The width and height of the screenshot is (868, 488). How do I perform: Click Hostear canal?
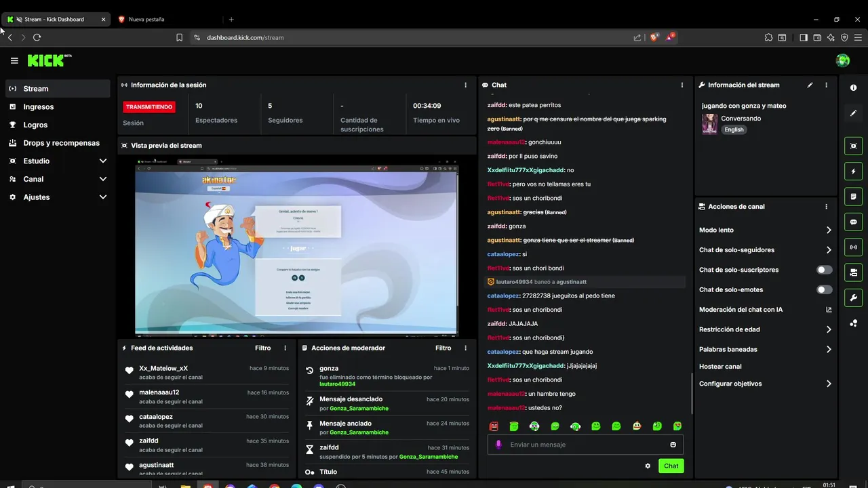(720, 367)
